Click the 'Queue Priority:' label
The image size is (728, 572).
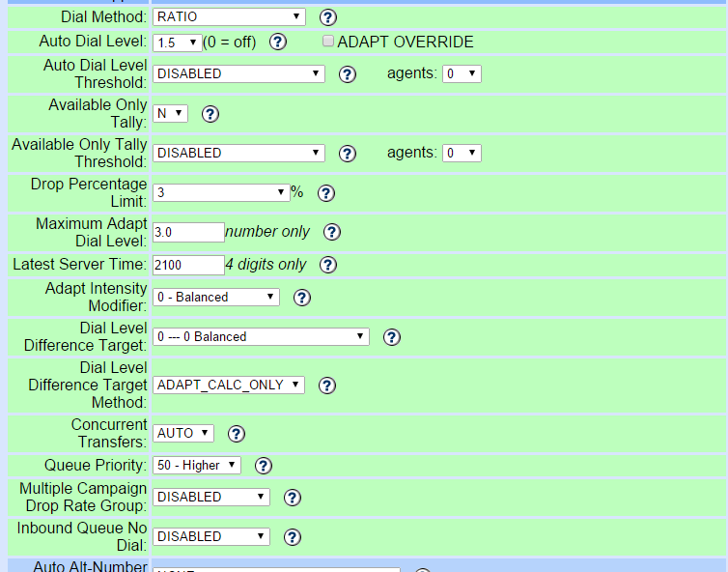pos(96,465)
